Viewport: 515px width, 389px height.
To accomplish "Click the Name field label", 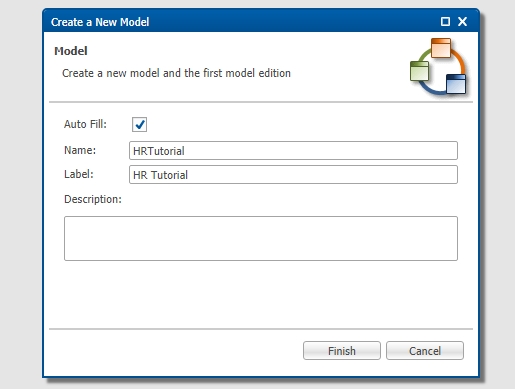I will (80, 150).
